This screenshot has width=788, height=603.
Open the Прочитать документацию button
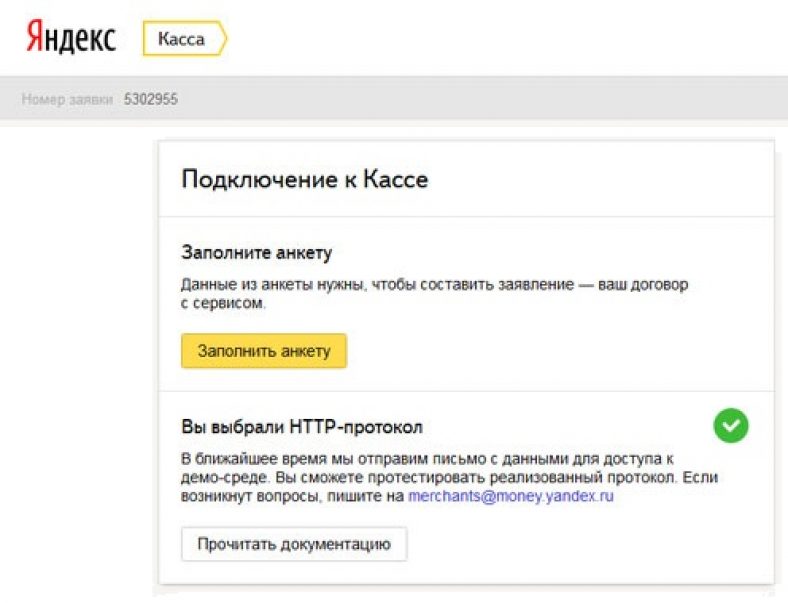tap(294, 544)
